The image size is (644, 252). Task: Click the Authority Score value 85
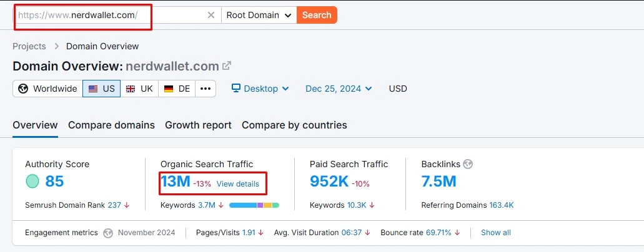[x=54, y=182]
